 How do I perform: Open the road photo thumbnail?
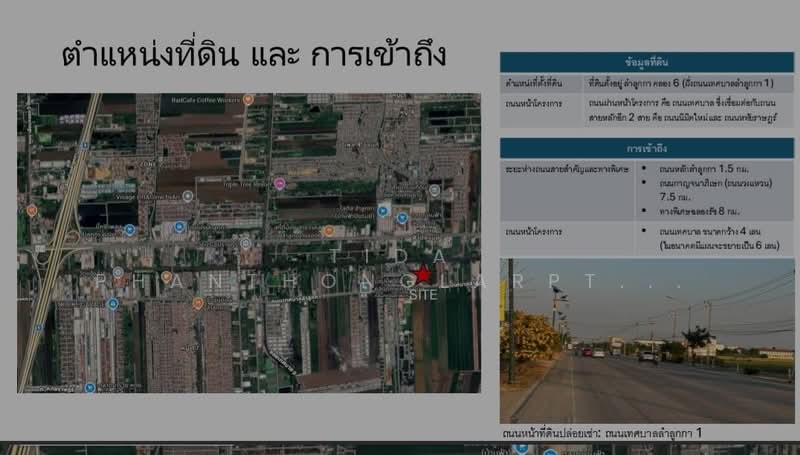(646, 340)
